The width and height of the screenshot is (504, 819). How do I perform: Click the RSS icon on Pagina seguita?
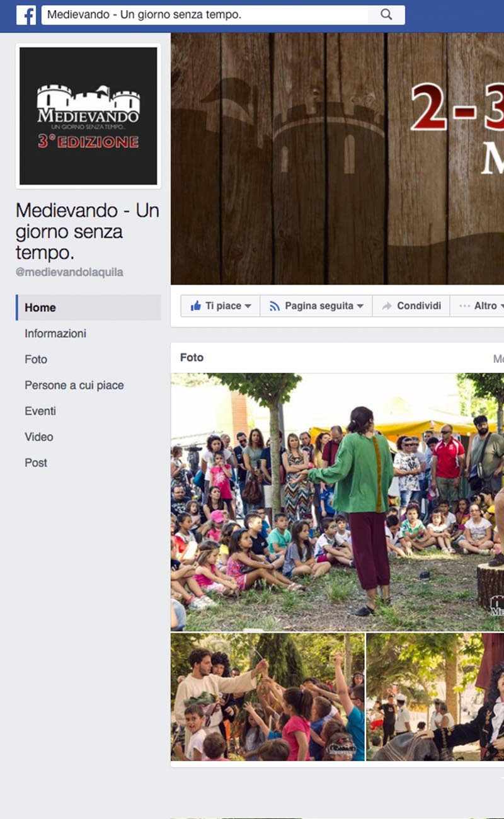tap(275, 306)
